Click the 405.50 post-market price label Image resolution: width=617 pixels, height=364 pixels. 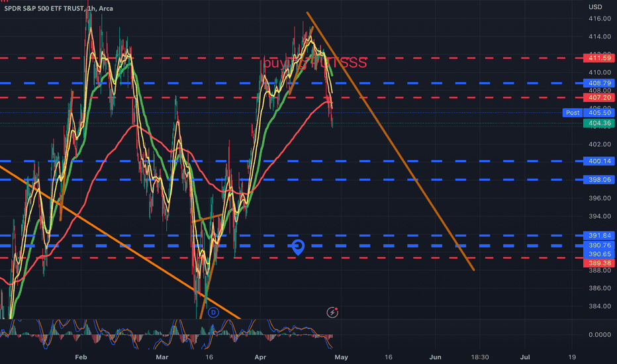(x=599, y=113)
